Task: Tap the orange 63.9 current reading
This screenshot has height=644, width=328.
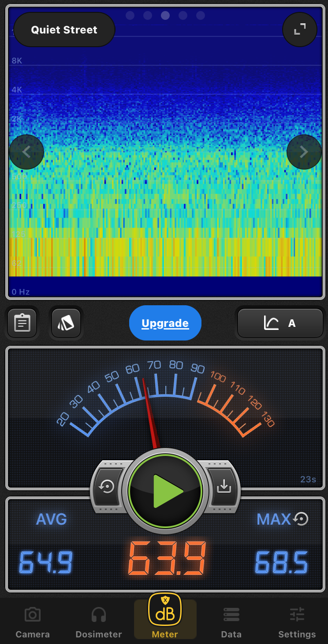Action: (x=167, y=559)
